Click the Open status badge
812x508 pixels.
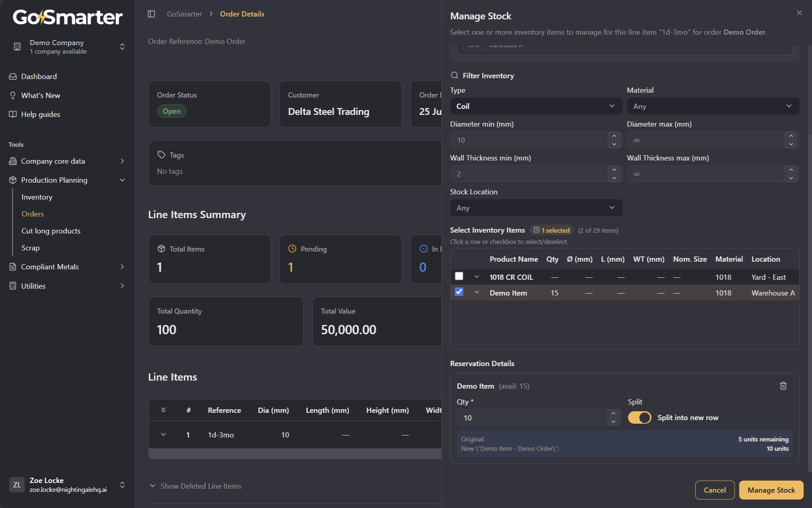click(172, 111)
